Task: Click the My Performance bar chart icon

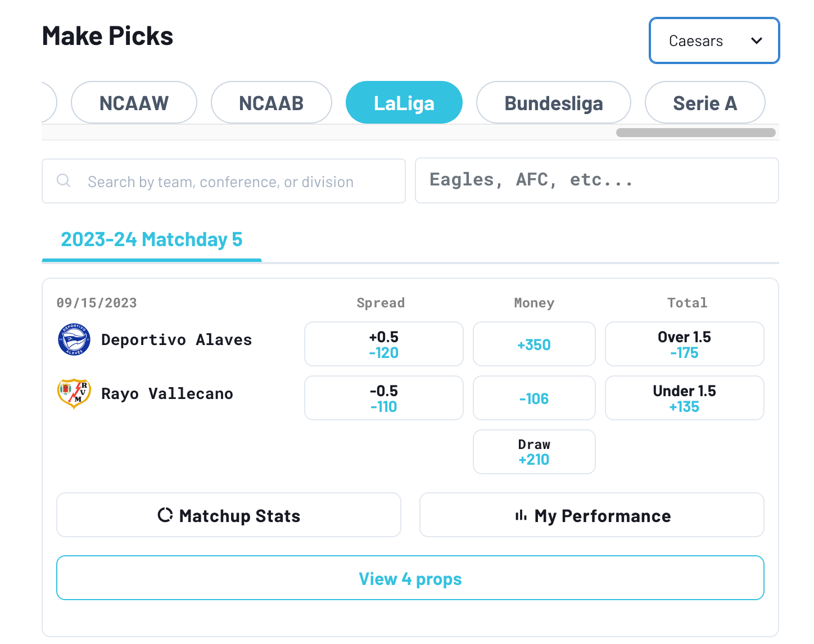Action: click(x=521, y=515)
